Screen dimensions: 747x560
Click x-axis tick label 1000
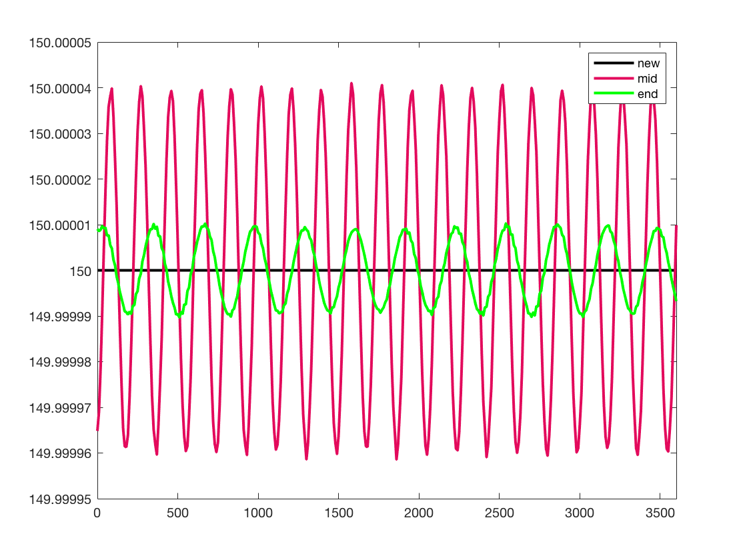pyautogui.click(x=258, y=513)
